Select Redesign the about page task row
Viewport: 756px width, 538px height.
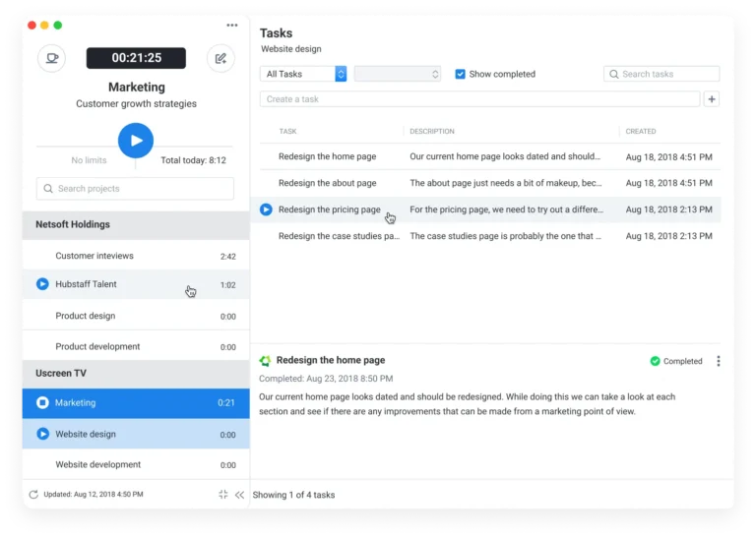pyautogui.click(x=490, y=183)
